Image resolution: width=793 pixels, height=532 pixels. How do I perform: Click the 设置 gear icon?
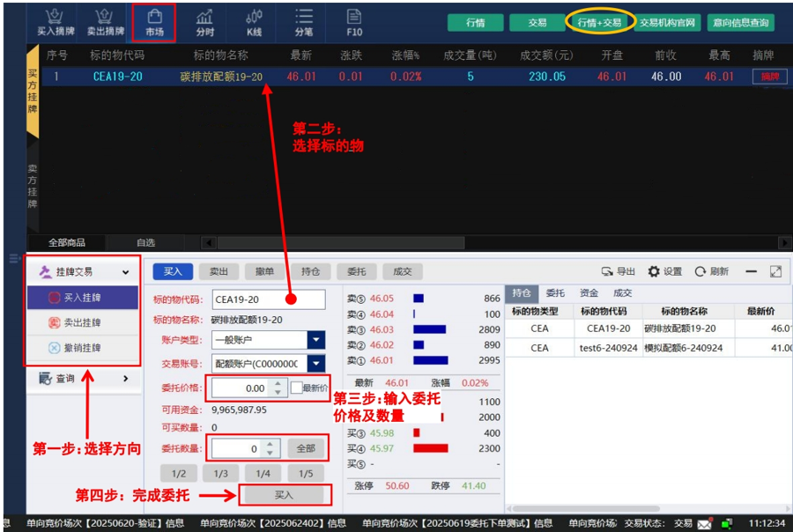coord(664,271)
